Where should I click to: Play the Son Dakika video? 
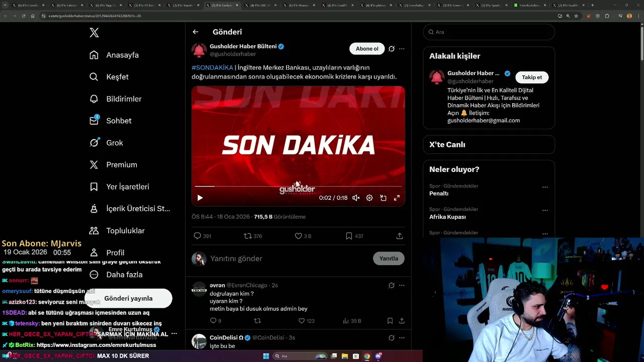coord(200,198)
